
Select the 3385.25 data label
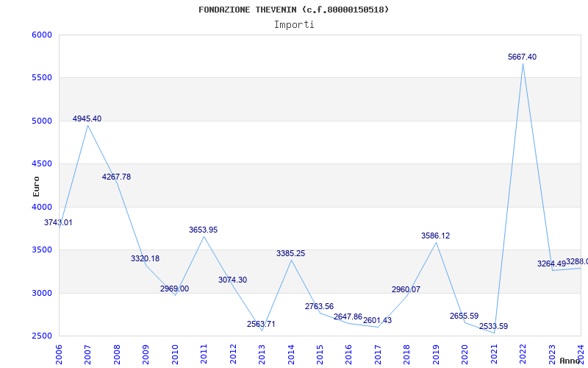coord(290,253)
